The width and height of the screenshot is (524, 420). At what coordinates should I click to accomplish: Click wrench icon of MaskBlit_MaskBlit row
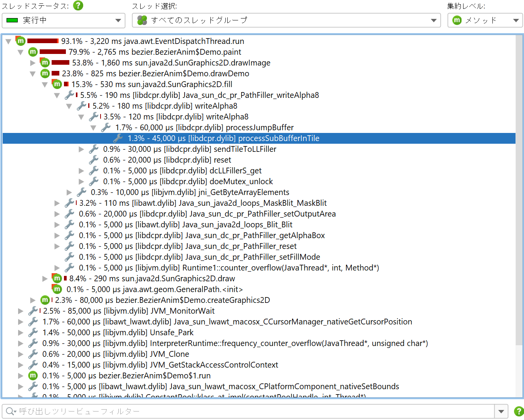[69, 203]
